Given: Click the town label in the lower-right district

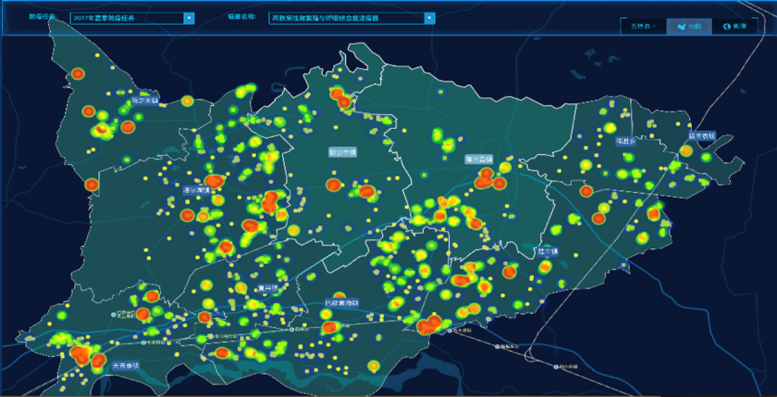Looking at the screenshot, I should point(548,252).
